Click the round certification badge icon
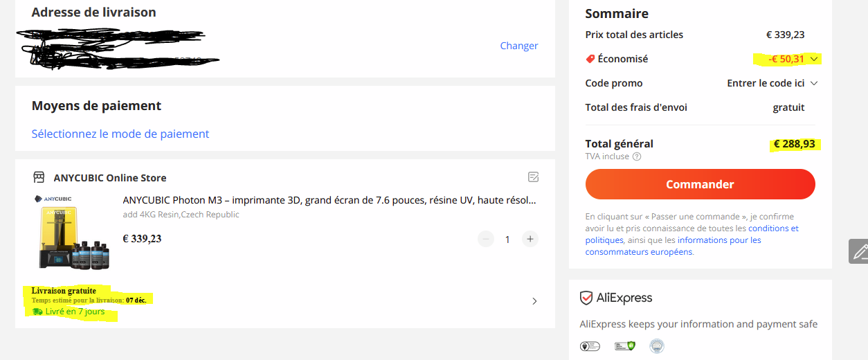 (656, 345)
